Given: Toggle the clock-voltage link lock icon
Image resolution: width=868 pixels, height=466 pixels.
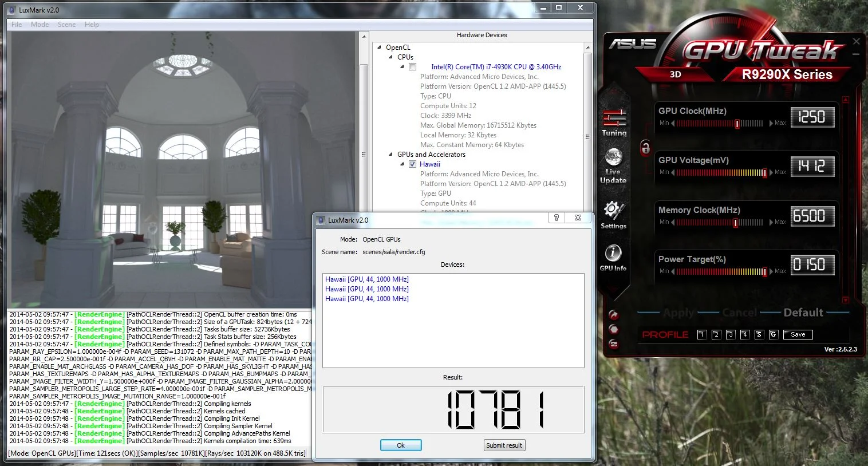Looking at the screenshot, I should [645, 148].
